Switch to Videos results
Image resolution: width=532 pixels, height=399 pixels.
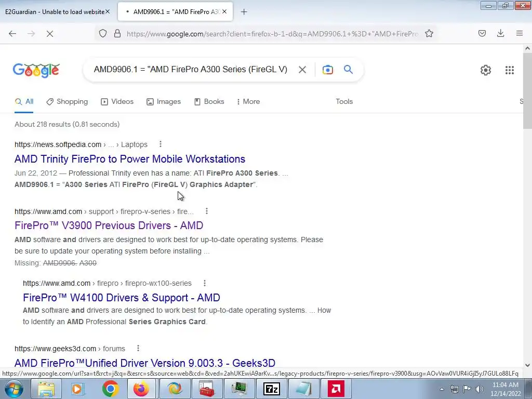click(x=117, y=101)
